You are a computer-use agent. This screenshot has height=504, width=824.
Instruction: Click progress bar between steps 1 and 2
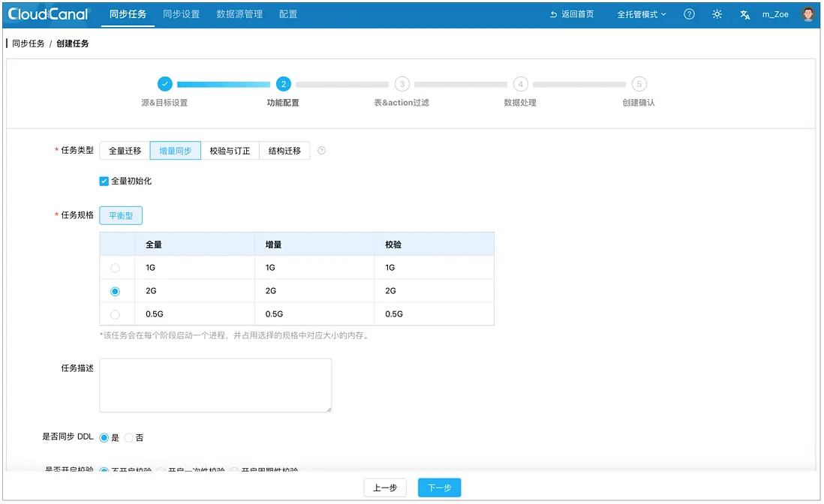[224, 84]
